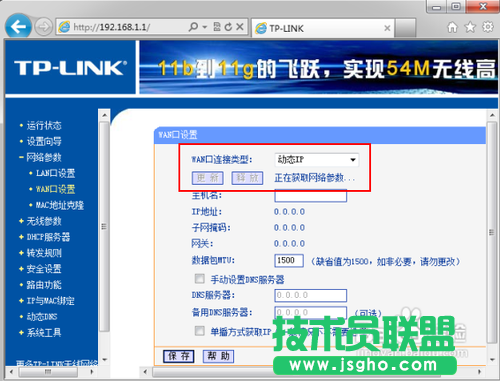Click the 帮助 button

[x=219, y=356]
